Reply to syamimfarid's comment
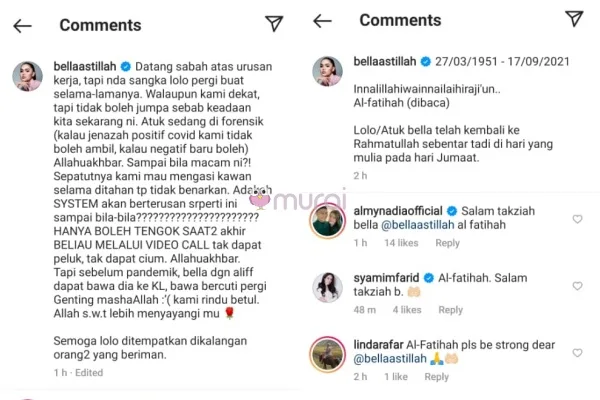Screen dimensions: 600x400 [450, 310]
